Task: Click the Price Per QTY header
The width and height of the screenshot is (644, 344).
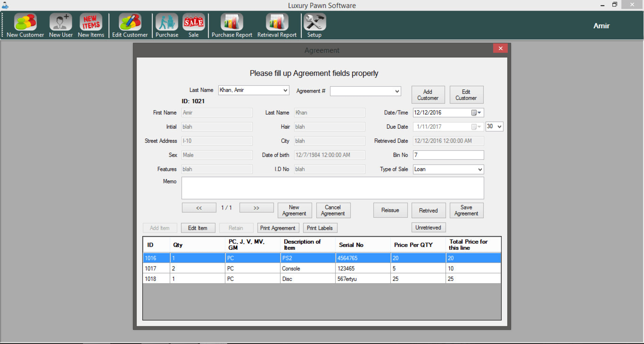Action: (x=418, y=245)
